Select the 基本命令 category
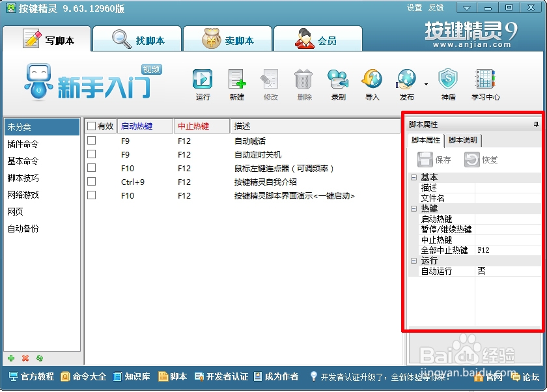 click(x=42, y=161)
